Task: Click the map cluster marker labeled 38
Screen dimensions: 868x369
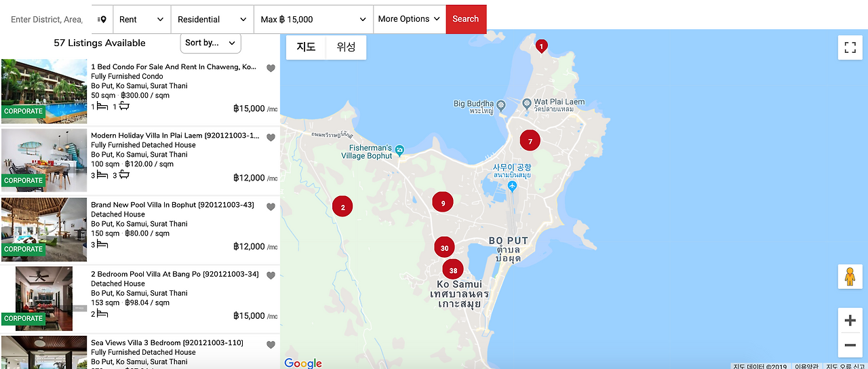Action: pos(453,270)
